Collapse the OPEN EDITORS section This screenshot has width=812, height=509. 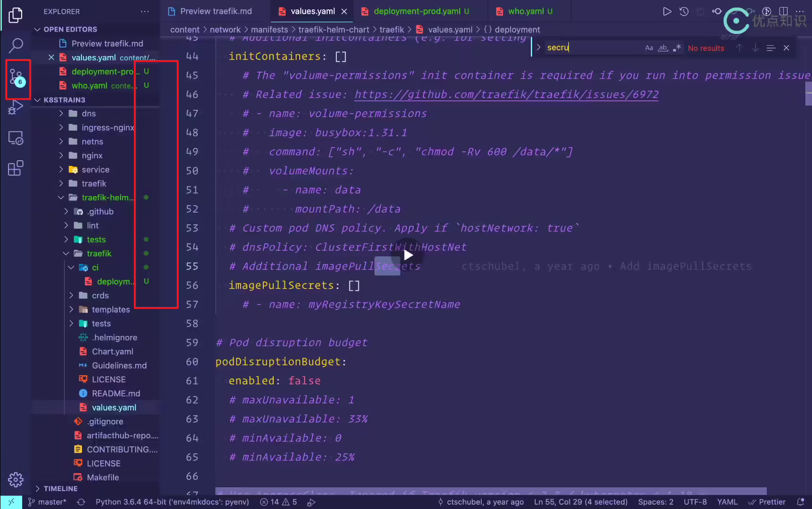37,29
